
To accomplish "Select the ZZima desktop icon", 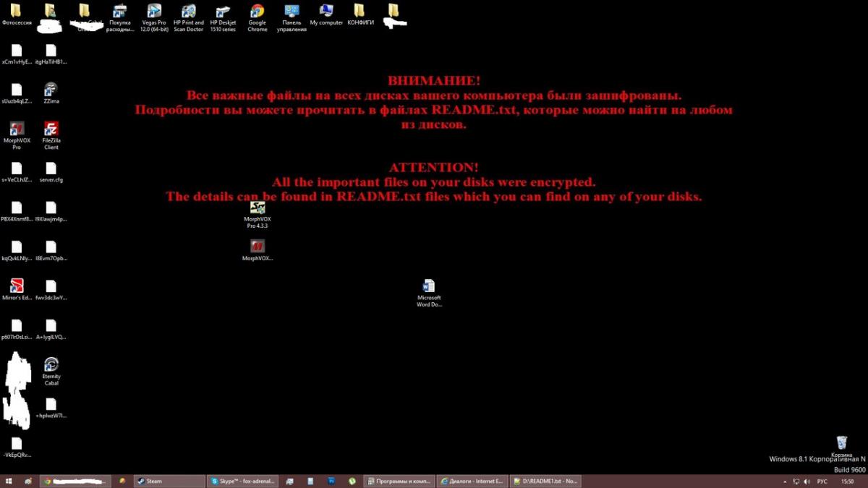I will pyautogui.click(x=51, y=90).
